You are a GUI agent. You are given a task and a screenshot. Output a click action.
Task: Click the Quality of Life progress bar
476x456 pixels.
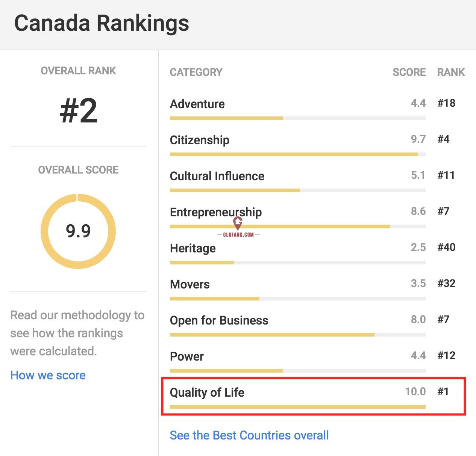tap(297, 407)
